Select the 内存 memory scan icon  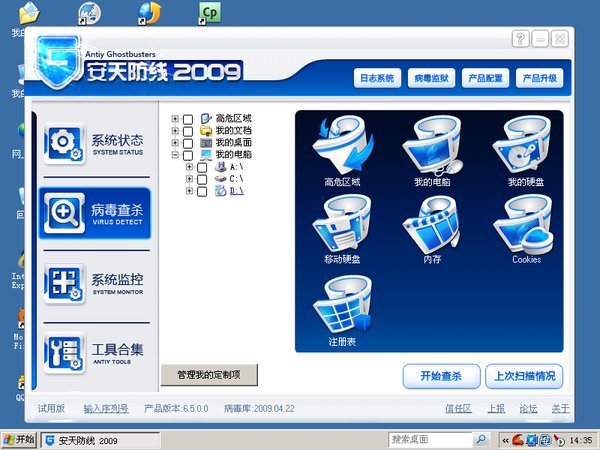432,224
